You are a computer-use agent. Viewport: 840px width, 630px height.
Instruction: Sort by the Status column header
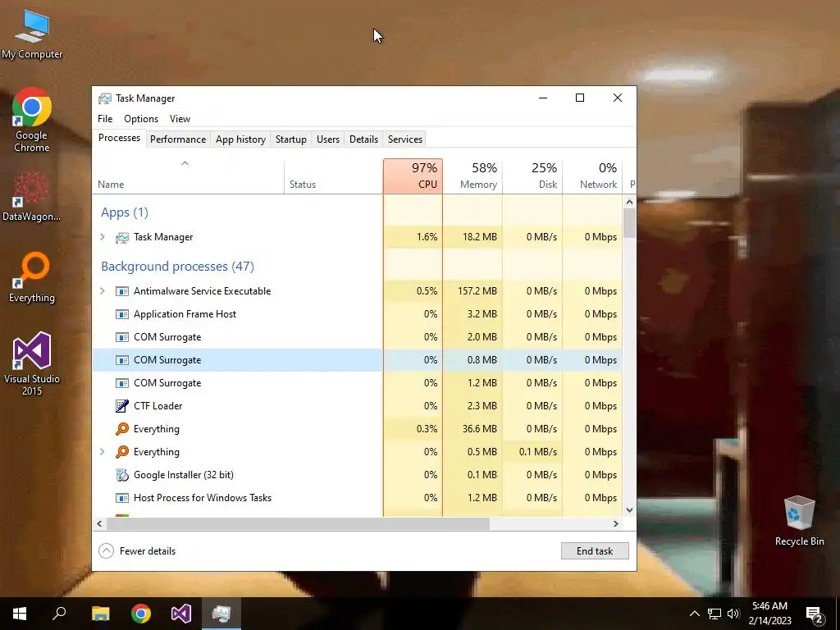point(334,177)
